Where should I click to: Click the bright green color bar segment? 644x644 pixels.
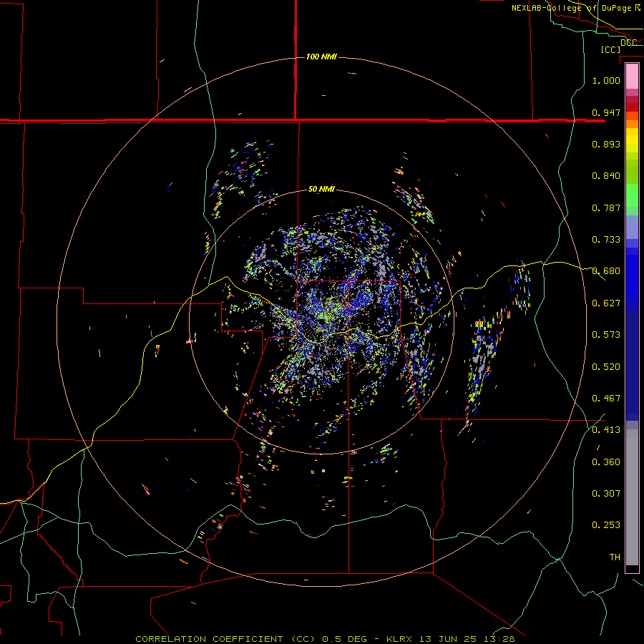(x=632, y=195)
